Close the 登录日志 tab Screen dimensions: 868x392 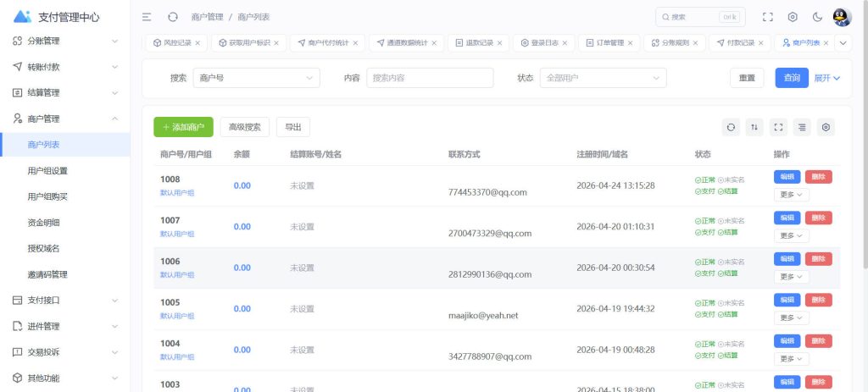(x=565, y=43)
